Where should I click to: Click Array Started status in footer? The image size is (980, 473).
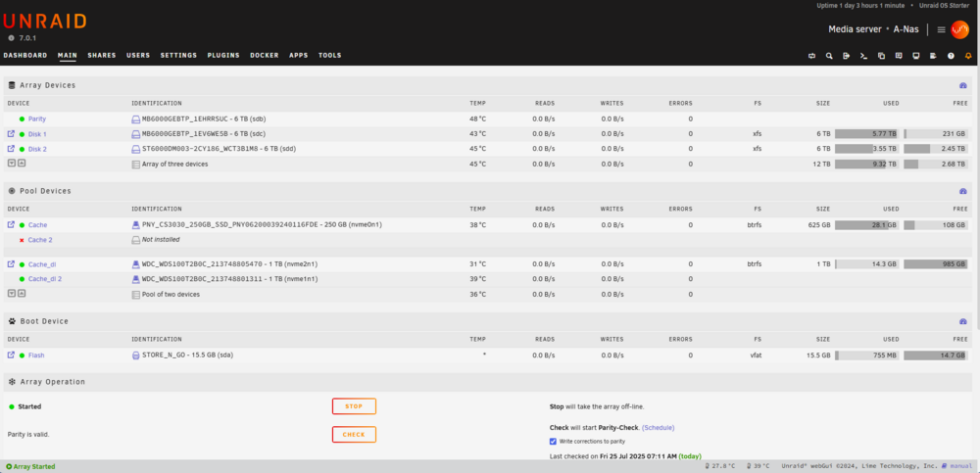30,467
